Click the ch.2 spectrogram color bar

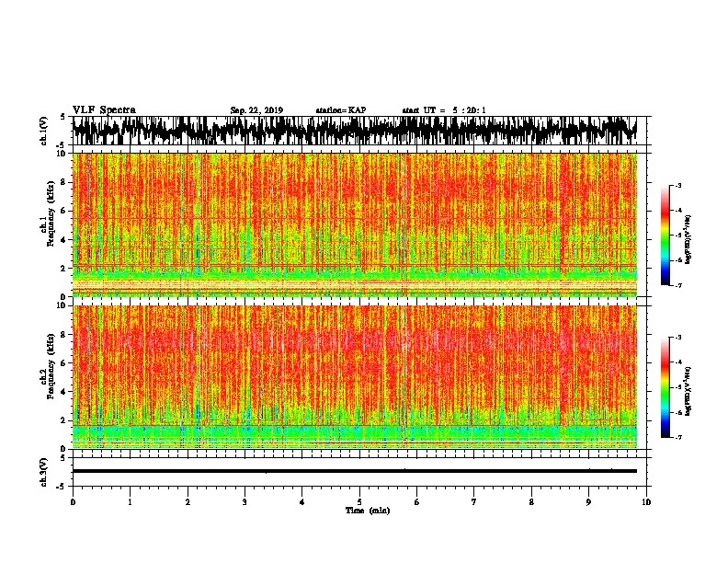[665, 387]
